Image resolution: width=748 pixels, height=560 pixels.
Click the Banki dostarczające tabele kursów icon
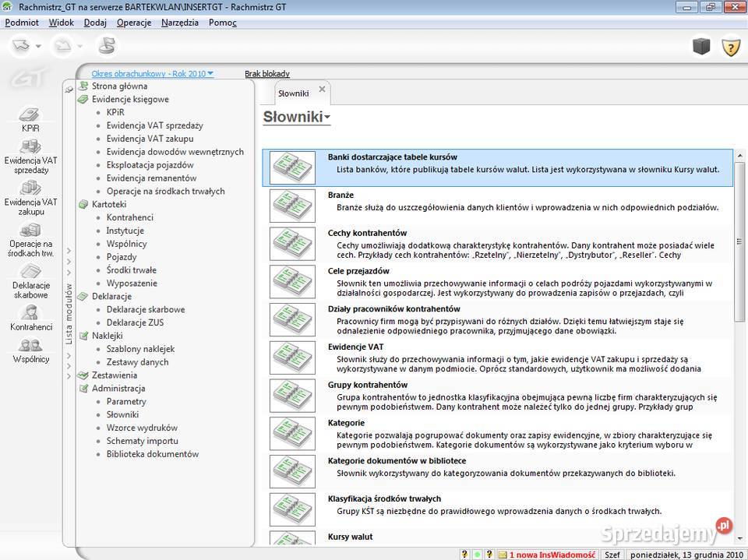click(x=292, y=167)
